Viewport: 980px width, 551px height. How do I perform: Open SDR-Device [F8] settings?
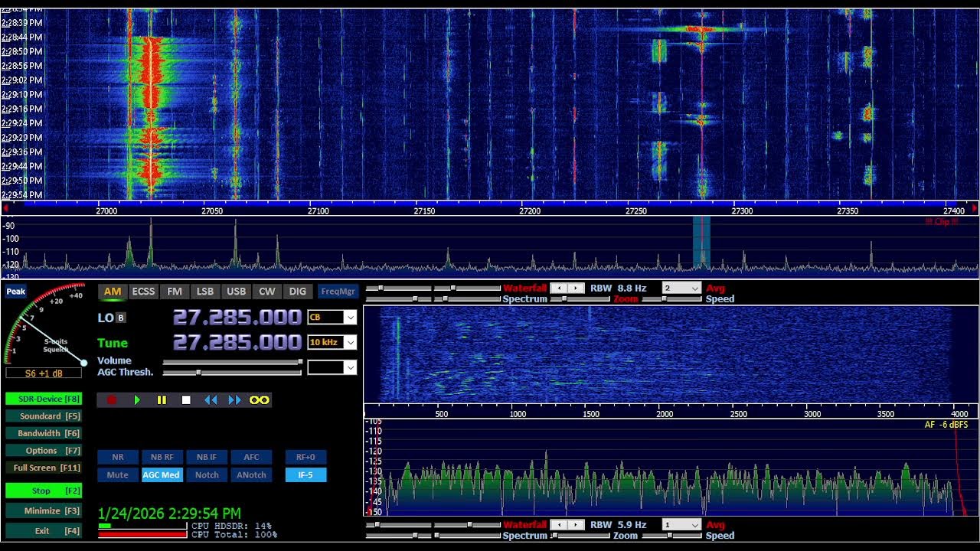(44, 399)
